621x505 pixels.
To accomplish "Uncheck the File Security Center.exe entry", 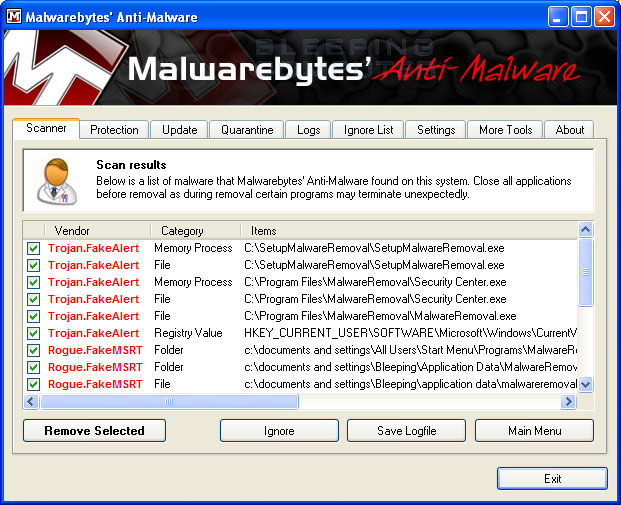I will click(x=34, y=299).
